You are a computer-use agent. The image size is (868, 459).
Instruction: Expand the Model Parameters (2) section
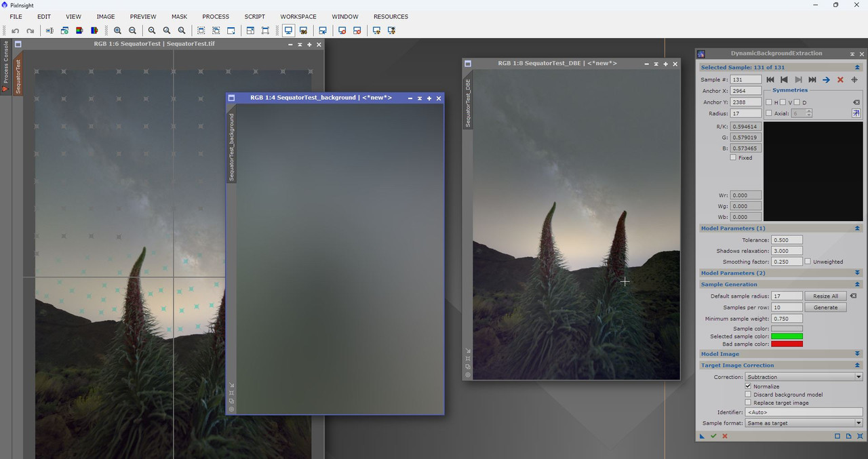pyautogui.click(x=857, y=273)
